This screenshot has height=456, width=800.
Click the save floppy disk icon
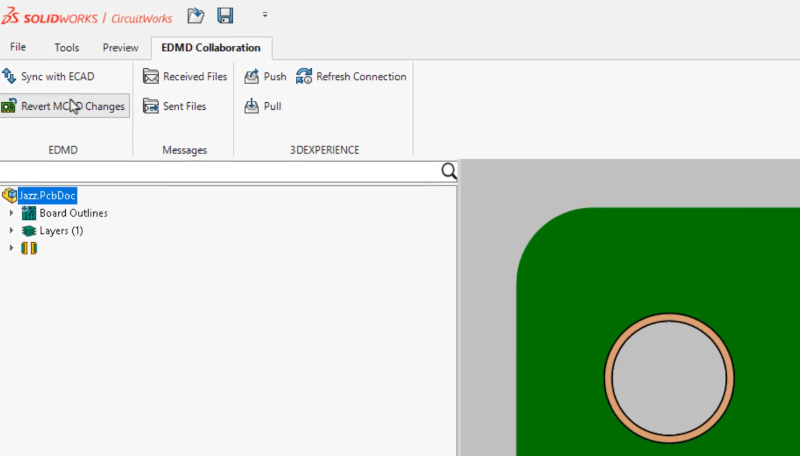pos(225,16)
